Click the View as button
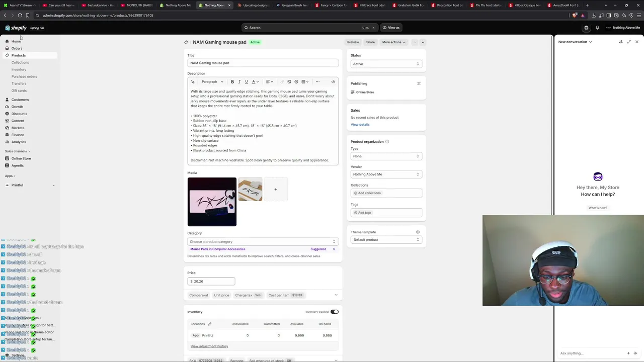Screen dimensions: 644x362 [391, 28]
